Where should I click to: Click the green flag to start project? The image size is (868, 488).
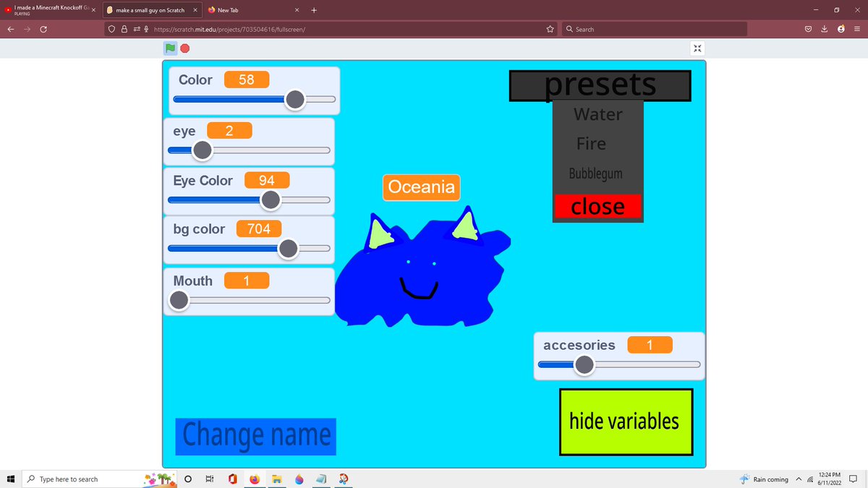pyautogui.click(x=170, y=48)
